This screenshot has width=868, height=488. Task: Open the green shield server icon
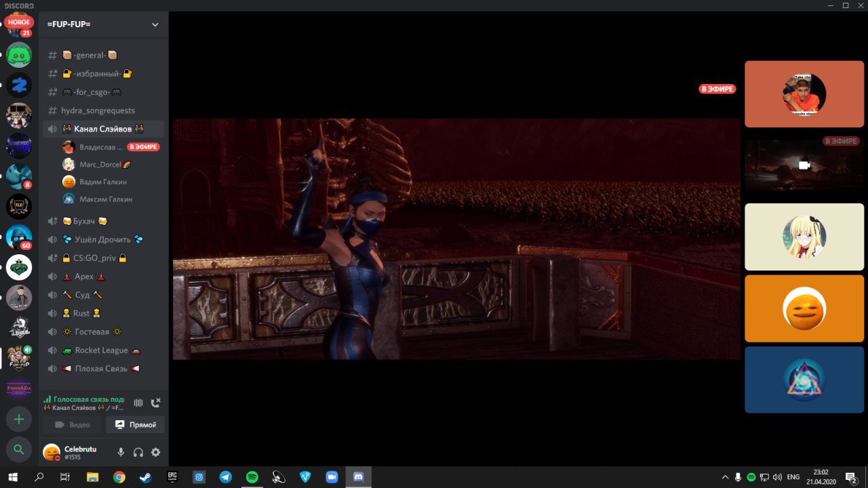point(19,267)
